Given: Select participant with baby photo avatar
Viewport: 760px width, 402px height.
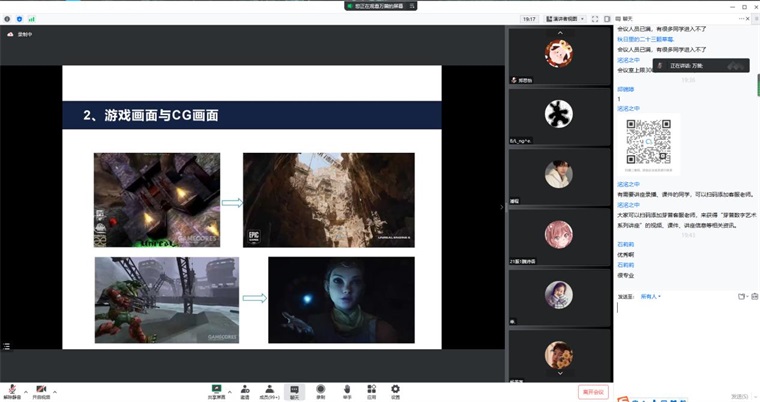Looking at the screenshot, I should (559, 297).
